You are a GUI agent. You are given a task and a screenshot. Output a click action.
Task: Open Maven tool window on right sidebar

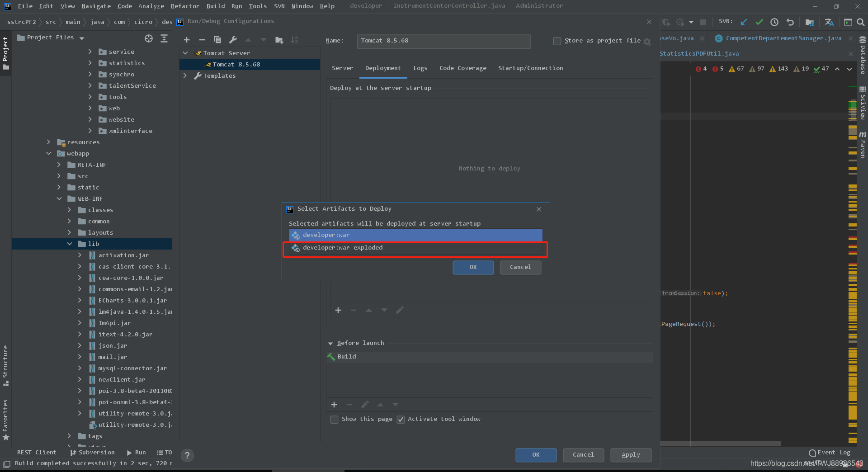pos(863,145)
